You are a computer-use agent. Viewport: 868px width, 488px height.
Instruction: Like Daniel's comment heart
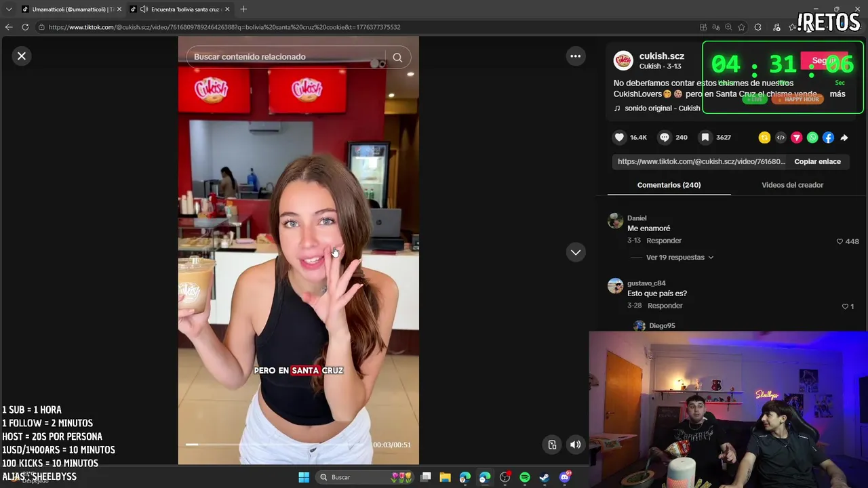coord(840,241)
